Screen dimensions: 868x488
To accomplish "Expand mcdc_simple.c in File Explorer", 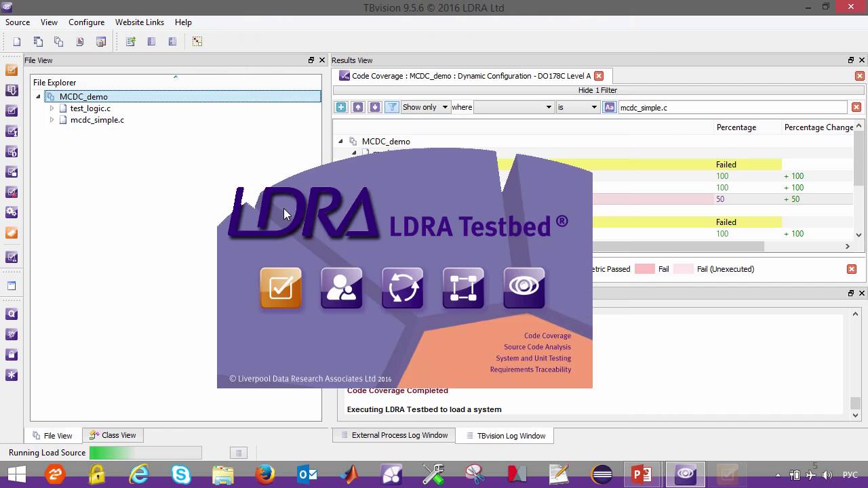I will [x=52, y=120].
